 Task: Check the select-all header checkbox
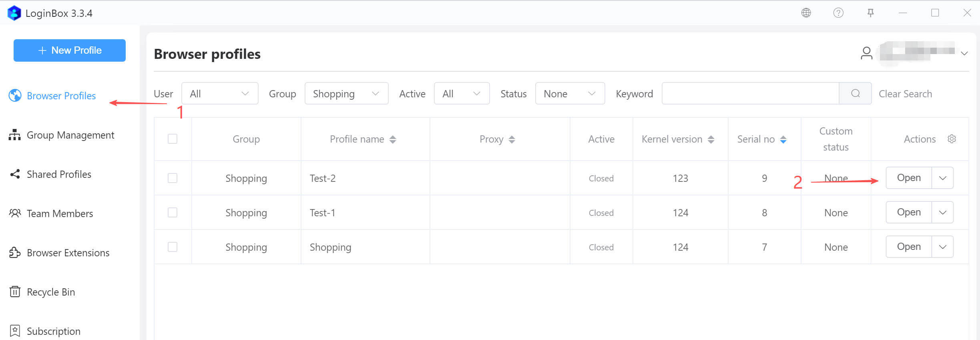[x=173, y=139]
